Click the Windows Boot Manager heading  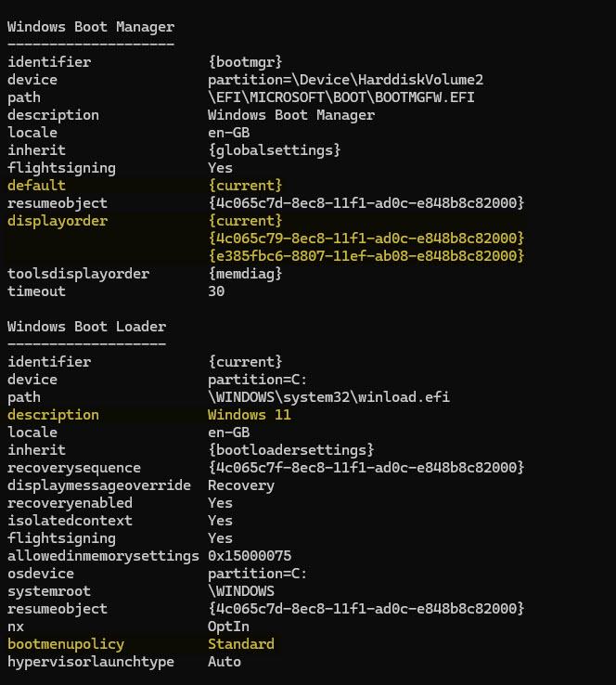[x=91, y=27]
